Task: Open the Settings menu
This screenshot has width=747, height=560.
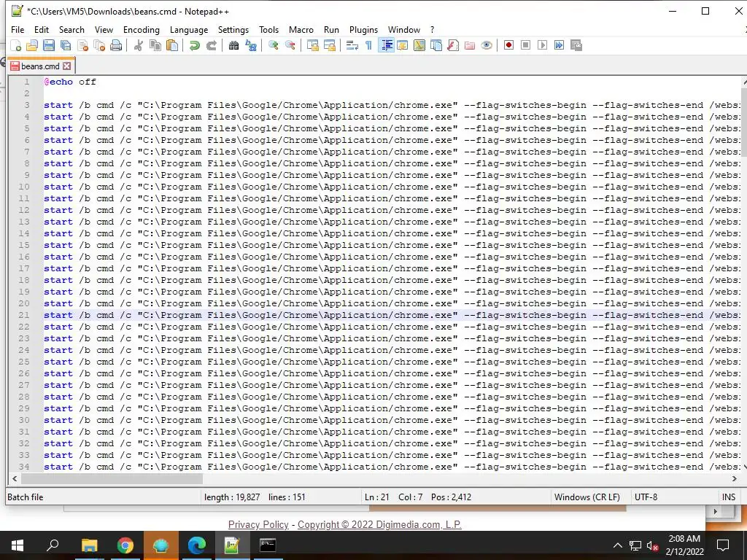Action: click(x=233, y=29)
